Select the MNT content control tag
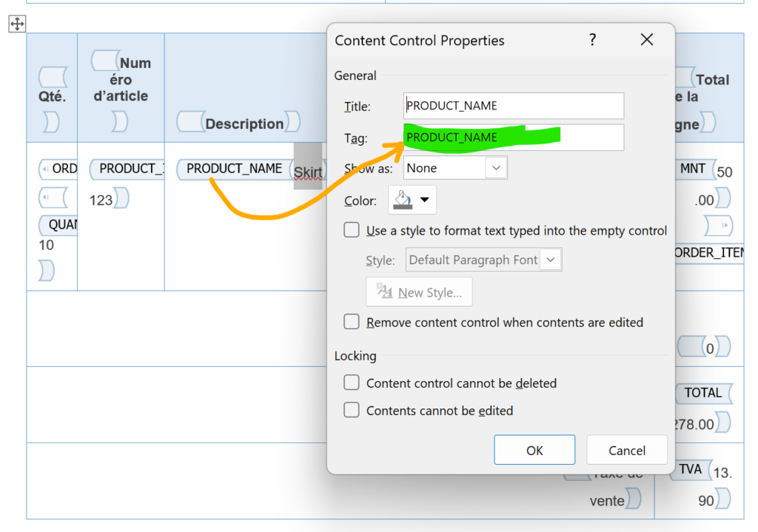 pos(693,169)
